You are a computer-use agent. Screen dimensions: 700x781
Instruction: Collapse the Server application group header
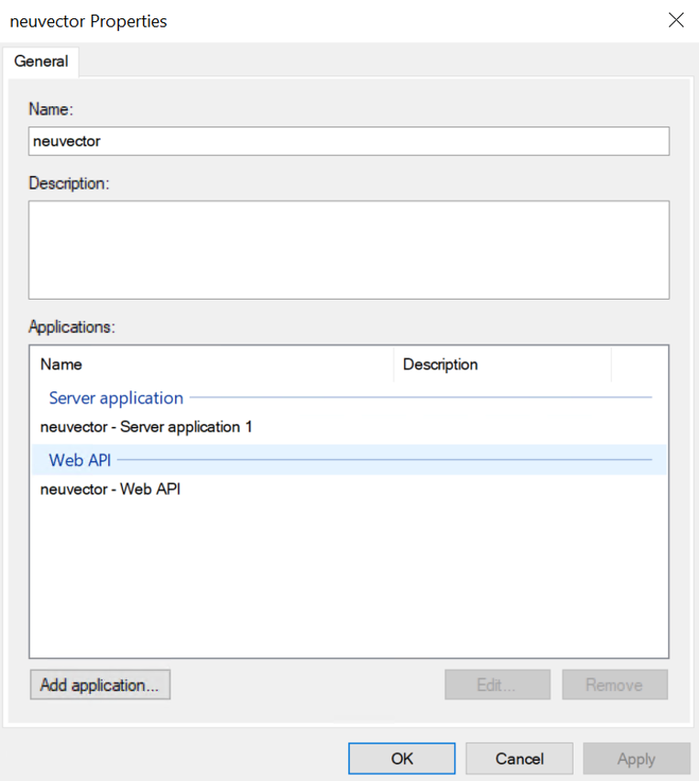[x=116, y=398]
